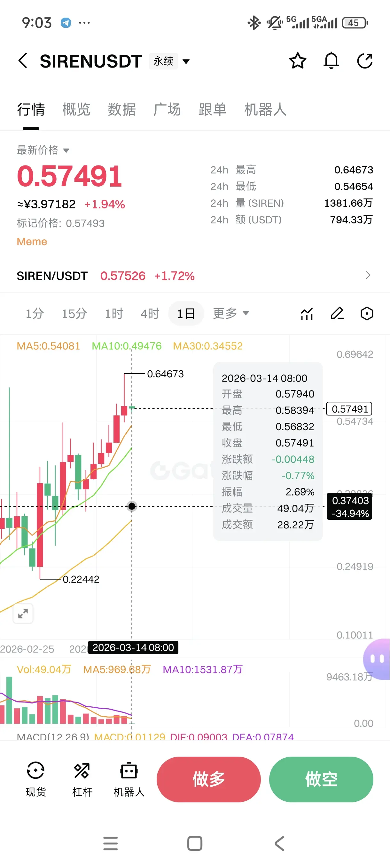
Task: Select the 15分 timeframe
Action: tap(74, 313)
